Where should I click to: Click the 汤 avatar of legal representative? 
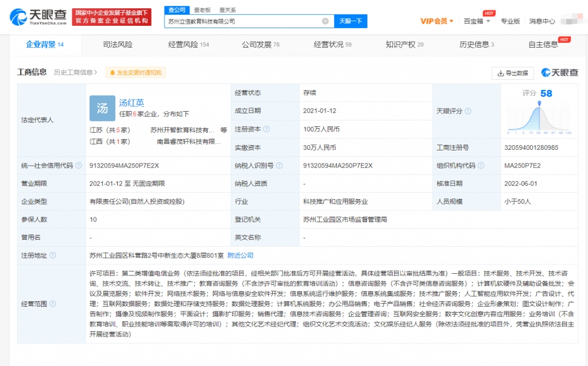click(102, 108)
